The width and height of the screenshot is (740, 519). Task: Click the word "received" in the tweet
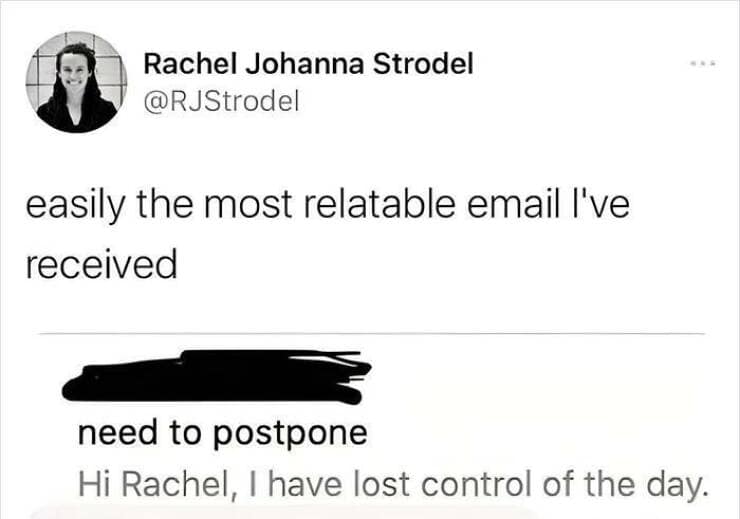pyautogui.click(x=100, y=263)
